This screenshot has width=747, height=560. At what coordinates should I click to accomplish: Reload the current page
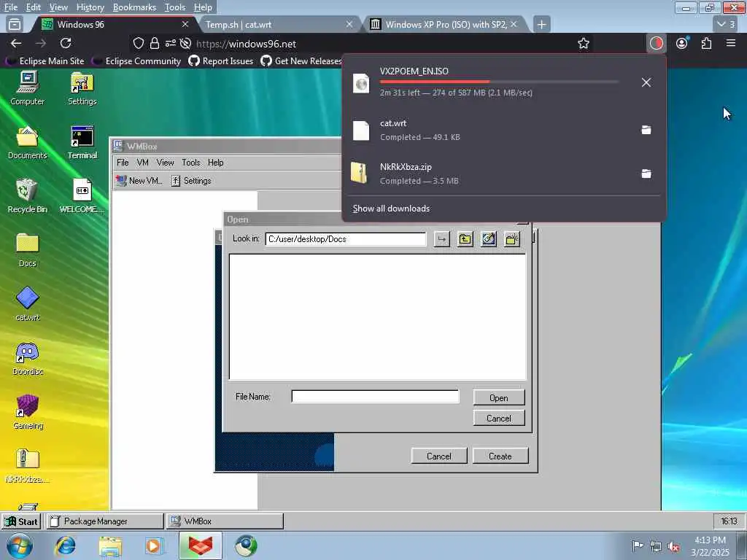click(x=66, y=43)
